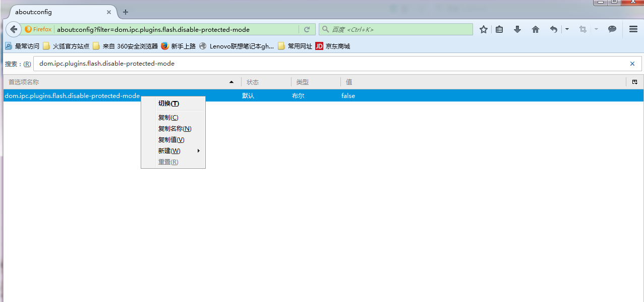Choose 复制名称(N) from context menu
The height and width of the screenshot is (302, 644).
[x=173, y=129]
